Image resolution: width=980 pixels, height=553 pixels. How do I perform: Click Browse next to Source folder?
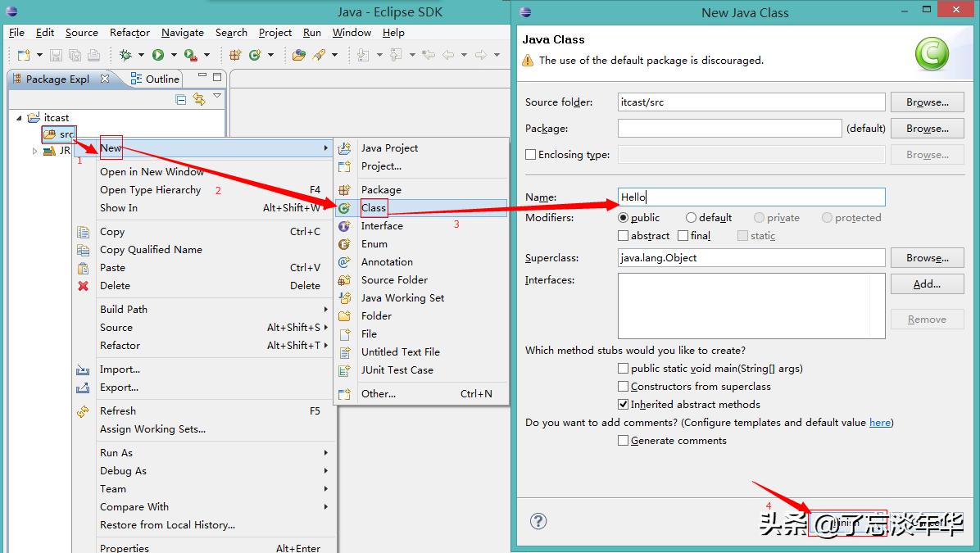point(927,102)
